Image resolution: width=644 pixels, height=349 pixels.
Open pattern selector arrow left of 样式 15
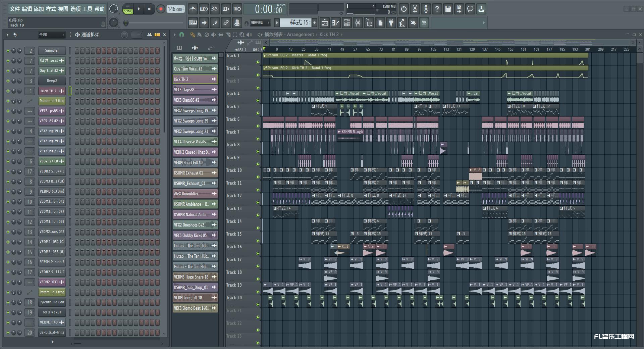pyautogui.click(x=277, y=23)
